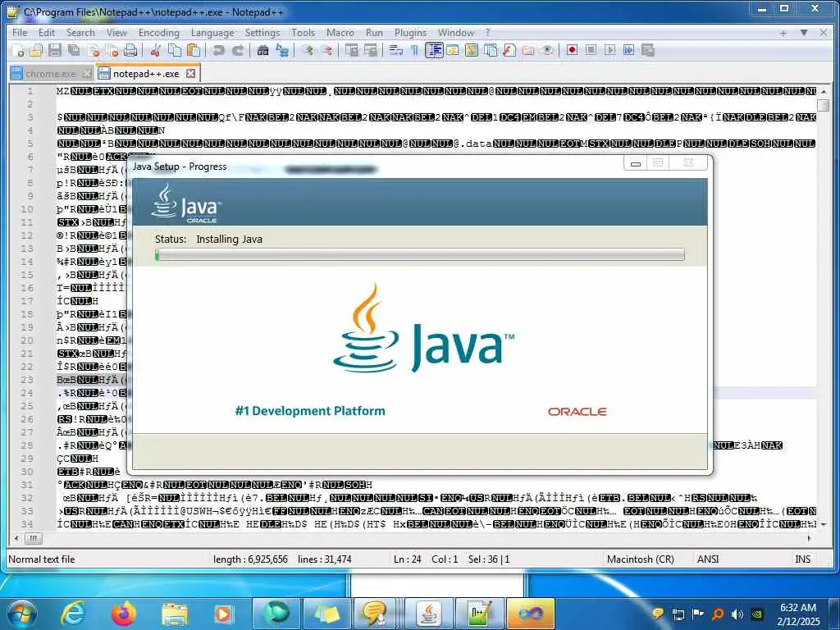Close the notepad++.exe tab with its X
Viewport: 840px width, 630px height.
tap(190, 73)
